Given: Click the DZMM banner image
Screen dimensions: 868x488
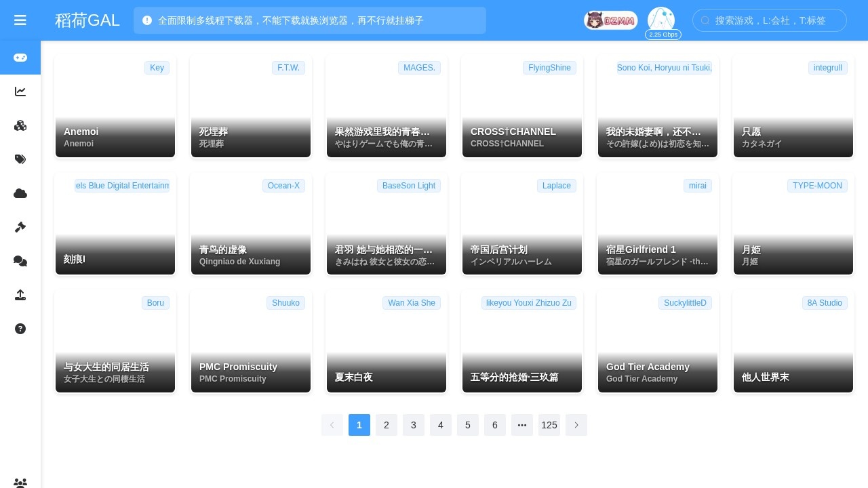Looking at the screenshot, I should click(611, 20).
